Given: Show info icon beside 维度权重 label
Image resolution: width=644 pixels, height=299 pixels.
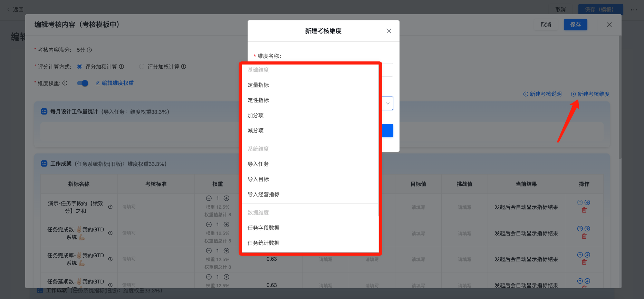Looking at the screenshot, I should click(x=65, y=83).
